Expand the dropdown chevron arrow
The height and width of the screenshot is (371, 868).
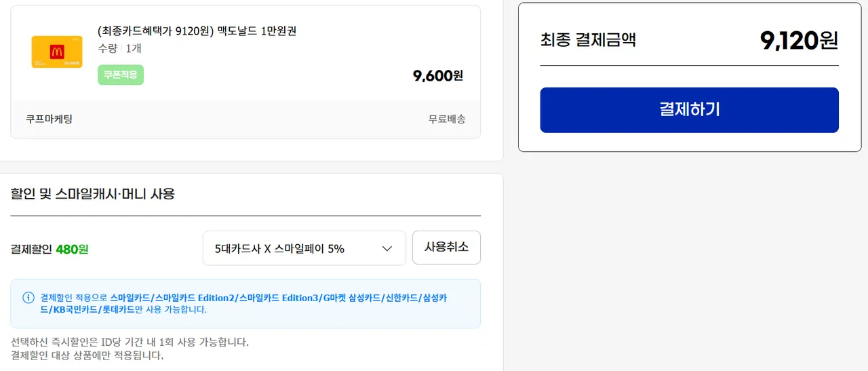point(387,248)
